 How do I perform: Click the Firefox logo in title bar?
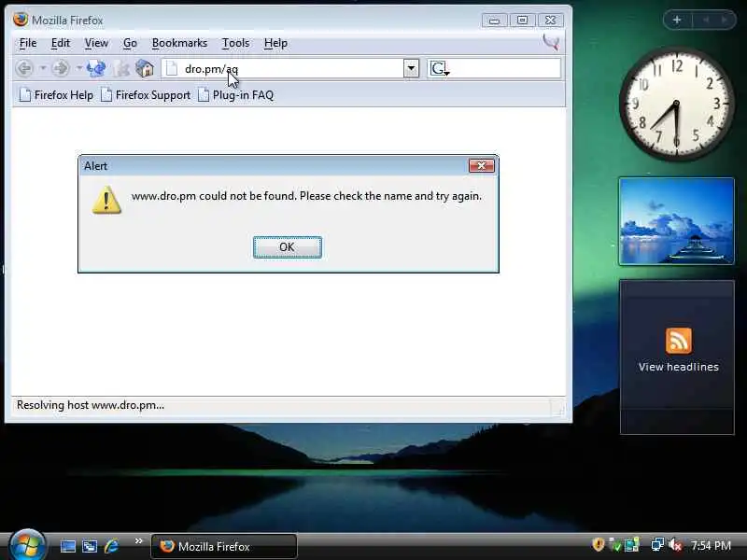click(x=21, y=20)
